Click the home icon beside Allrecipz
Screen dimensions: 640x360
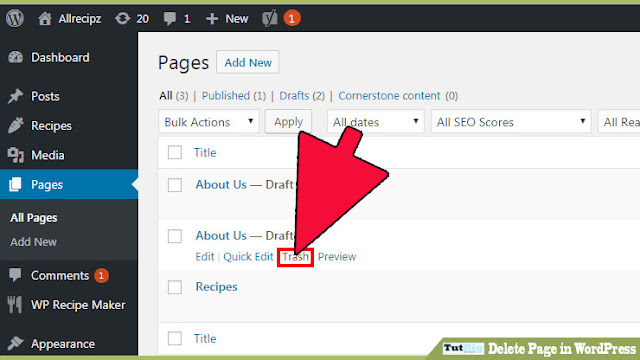point(45,18)
